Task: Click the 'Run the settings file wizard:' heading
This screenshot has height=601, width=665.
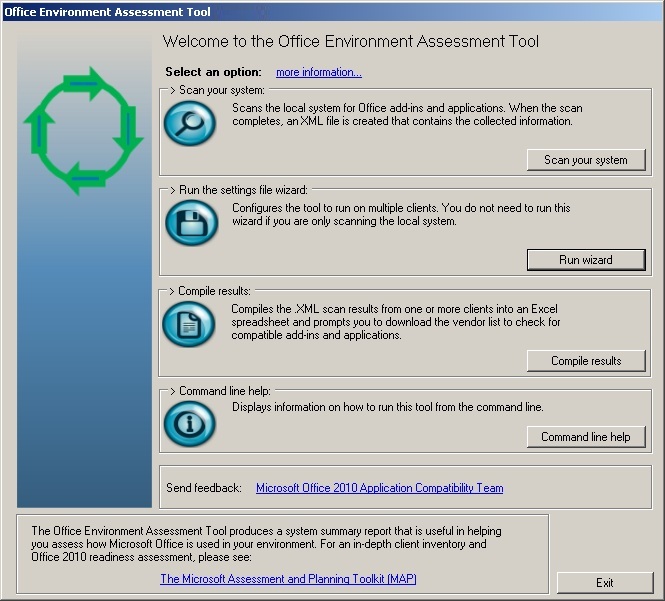Action: (x=239, y=190)
